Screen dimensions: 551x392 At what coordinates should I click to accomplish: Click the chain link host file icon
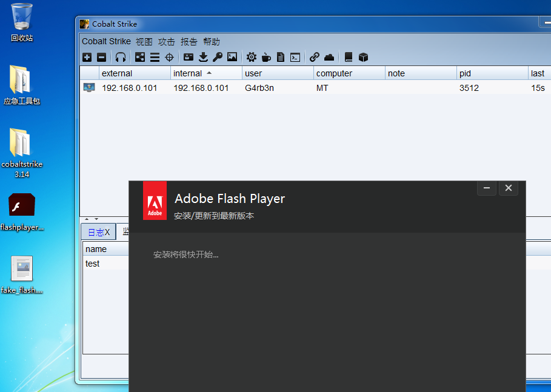pyautogui.click(x=314, y=57)
